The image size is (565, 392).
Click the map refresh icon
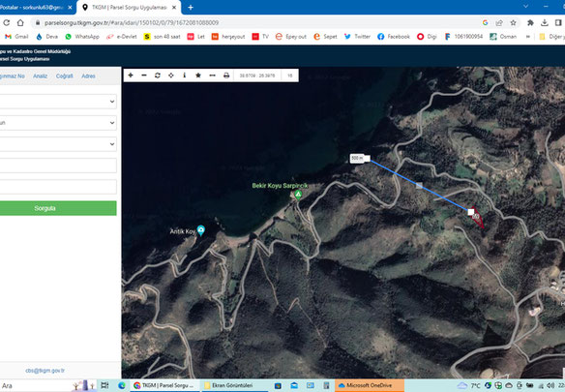pos(158,75)
